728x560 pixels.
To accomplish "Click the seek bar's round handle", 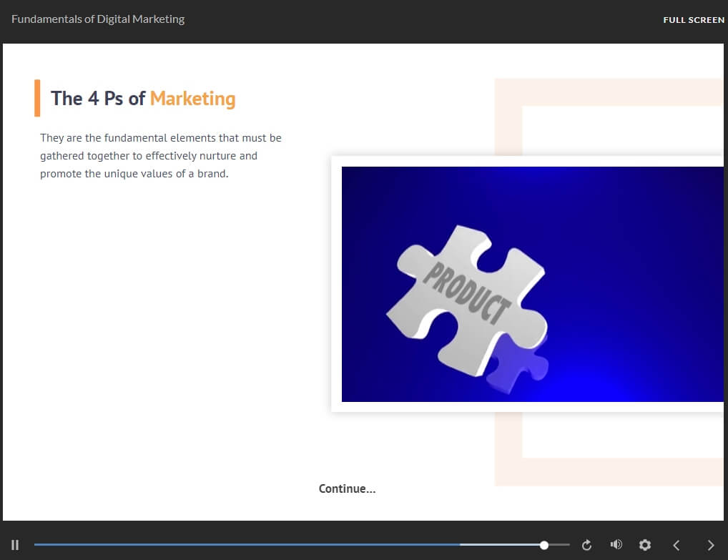I will click(x=544, y=545).
